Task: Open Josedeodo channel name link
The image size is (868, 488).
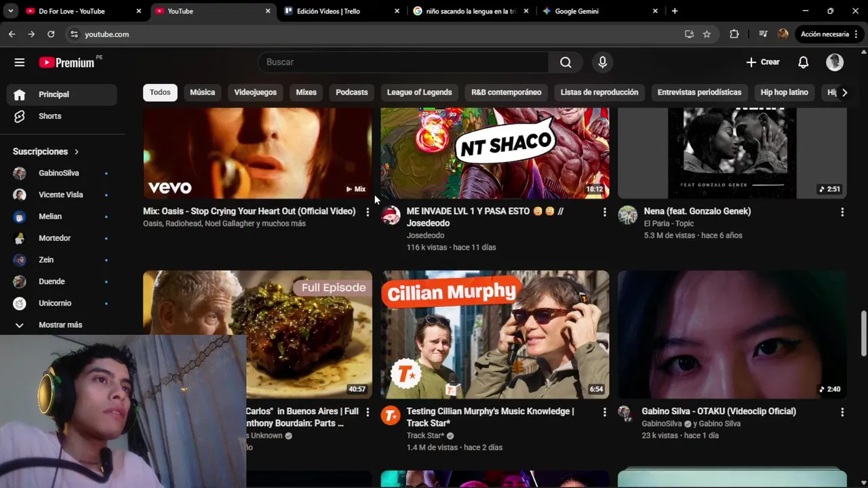Action: click(425, 235)
